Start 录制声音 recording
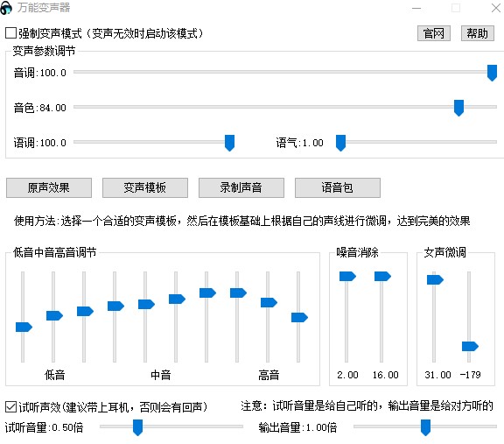 [x=241, y=187]
